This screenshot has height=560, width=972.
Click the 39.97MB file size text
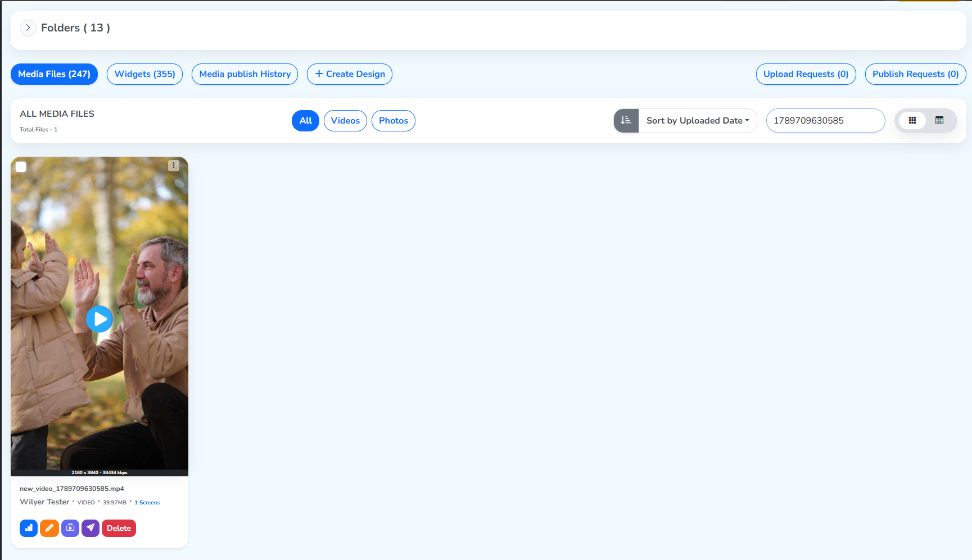pos(115,503)
